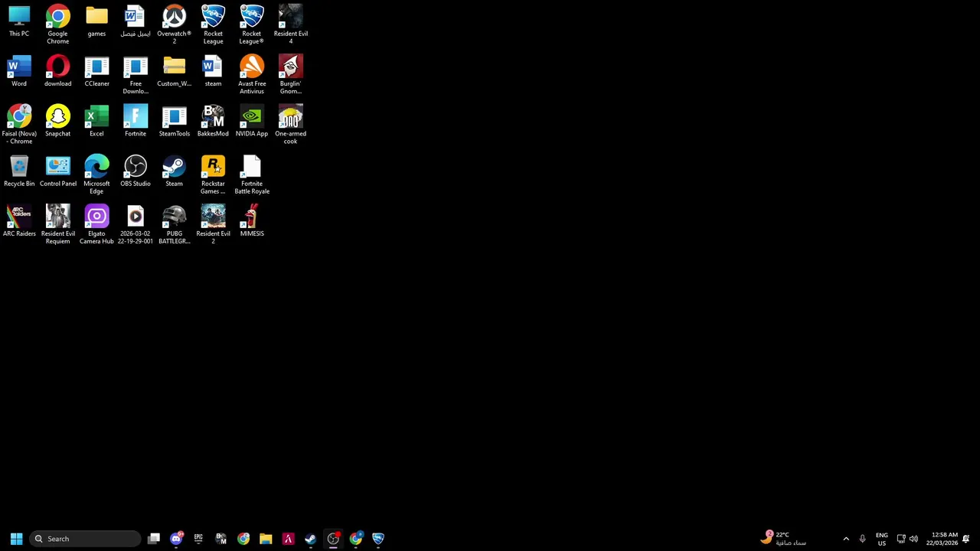Screen dimensions: 980x551
Task: Open the volume speaker control
Action: 913,539
